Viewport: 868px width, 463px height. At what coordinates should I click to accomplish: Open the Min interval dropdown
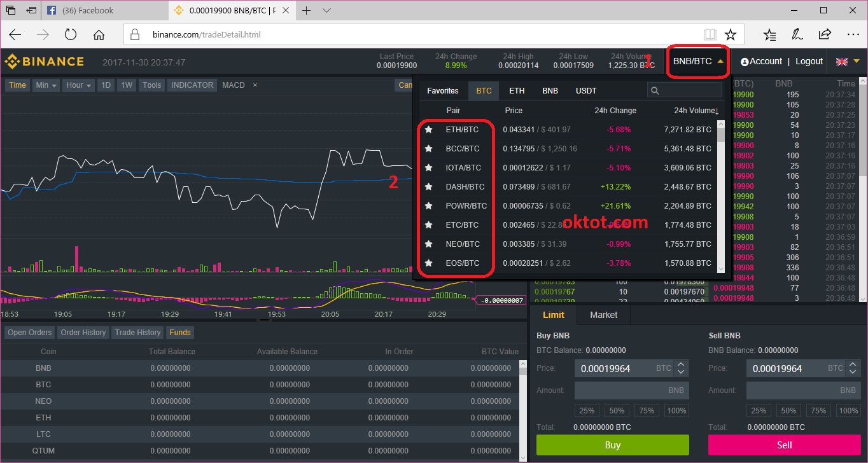coord(46,85)
